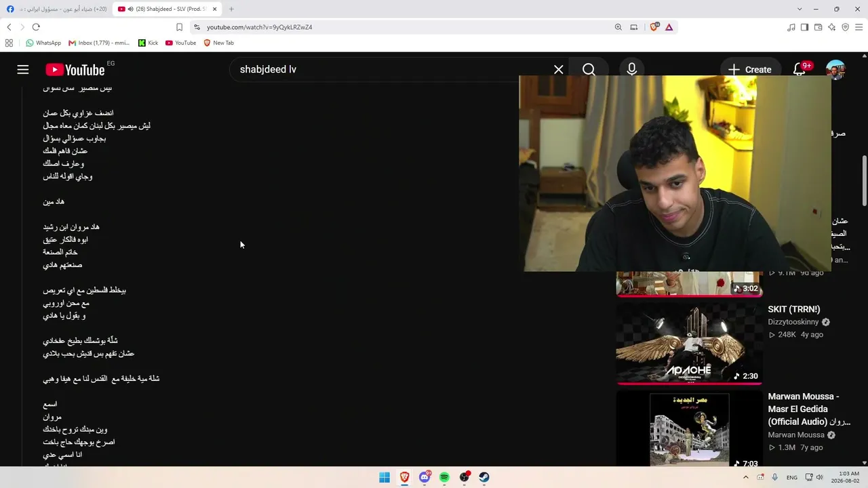
Task: Open the taskbar volume control
Action: tap(819, 477)
